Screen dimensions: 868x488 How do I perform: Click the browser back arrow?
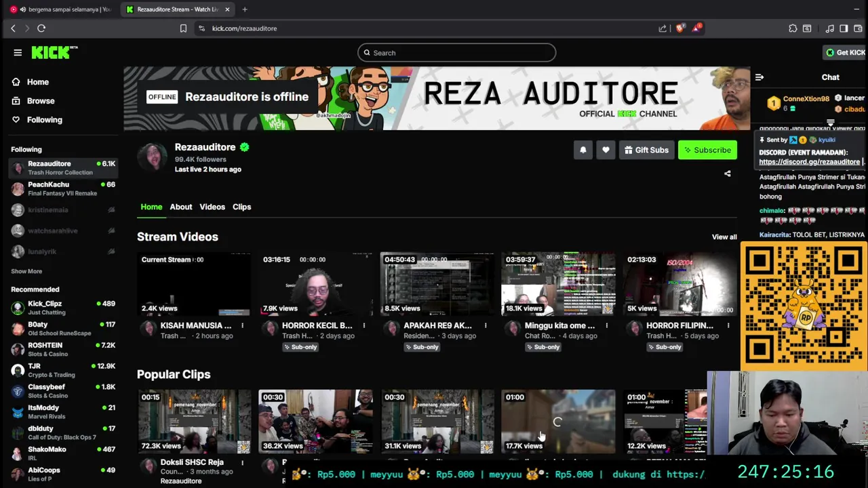click(13, 28)
